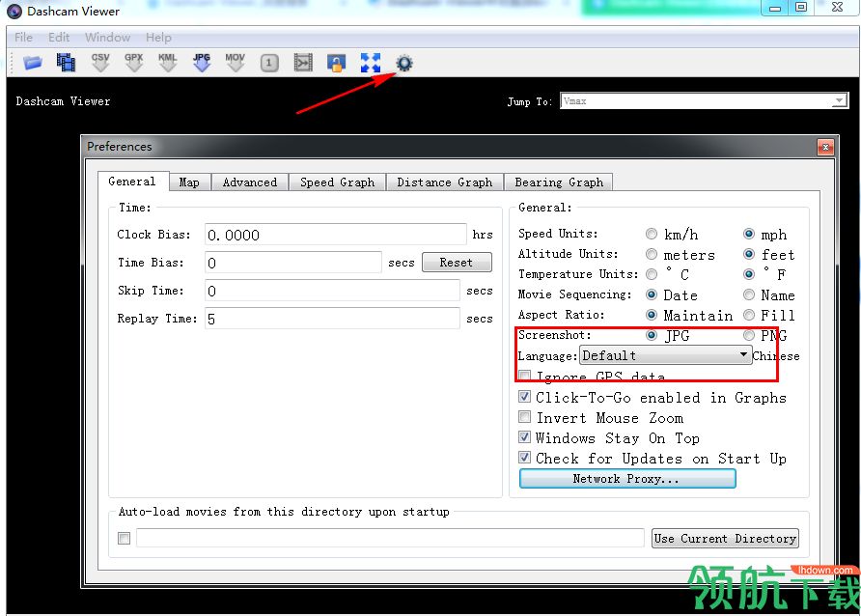Sequence movies by Name

pyautogui.click(x=748, y=294)
